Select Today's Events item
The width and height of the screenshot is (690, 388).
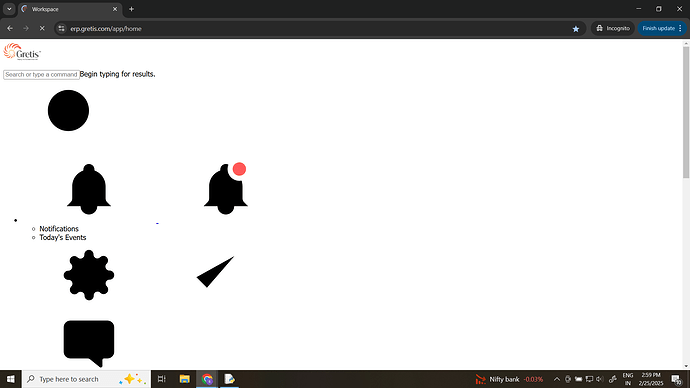click(63, 238)
